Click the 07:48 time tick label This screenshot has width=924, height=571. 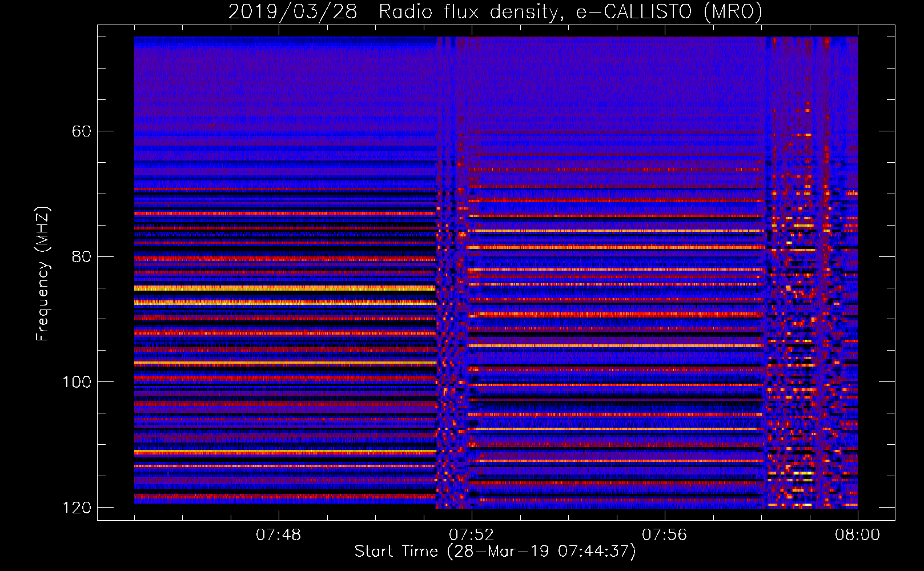(278, 535)
